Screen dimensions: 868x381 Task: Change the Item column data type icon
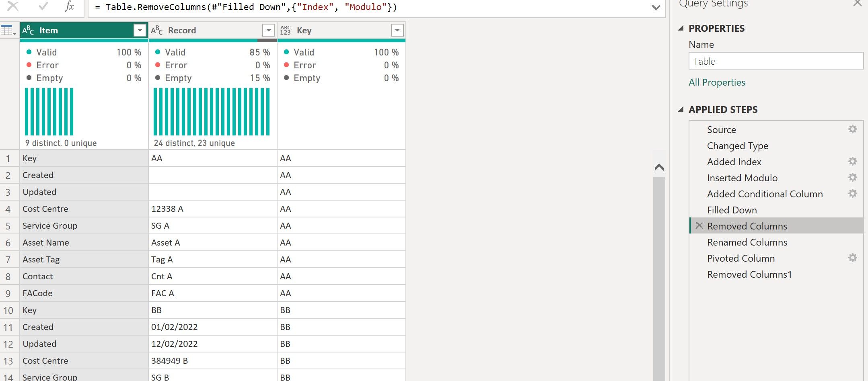tap(28, 31)
